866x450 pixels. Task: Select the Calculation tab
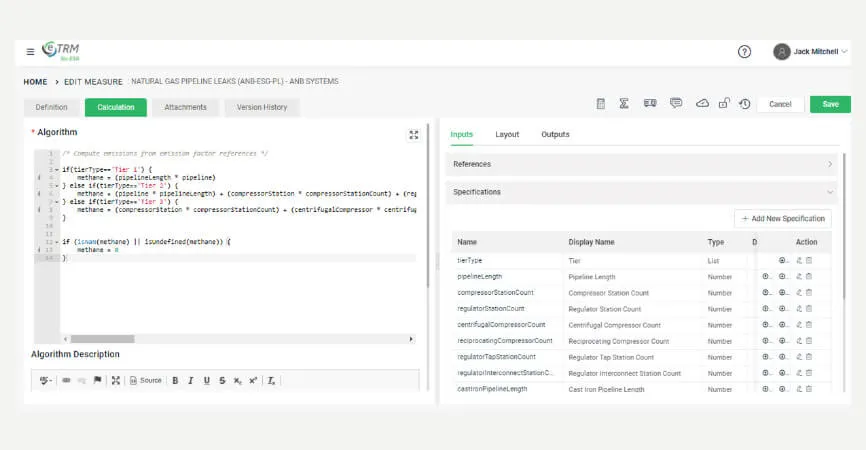pos(116,107)
